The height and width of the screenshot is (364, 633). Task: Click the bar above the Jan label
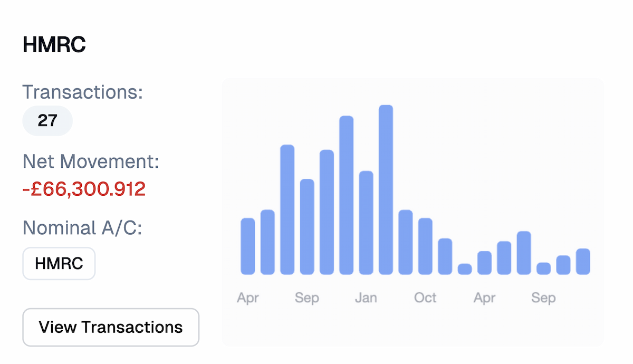pos(366,223)
